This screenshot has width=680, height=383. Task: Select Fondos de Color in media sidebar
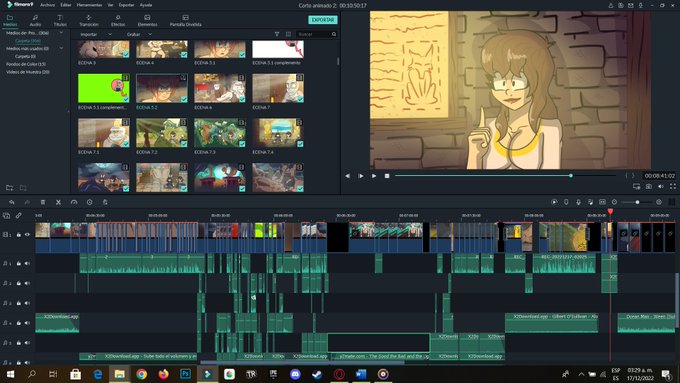tap(26, 64)
